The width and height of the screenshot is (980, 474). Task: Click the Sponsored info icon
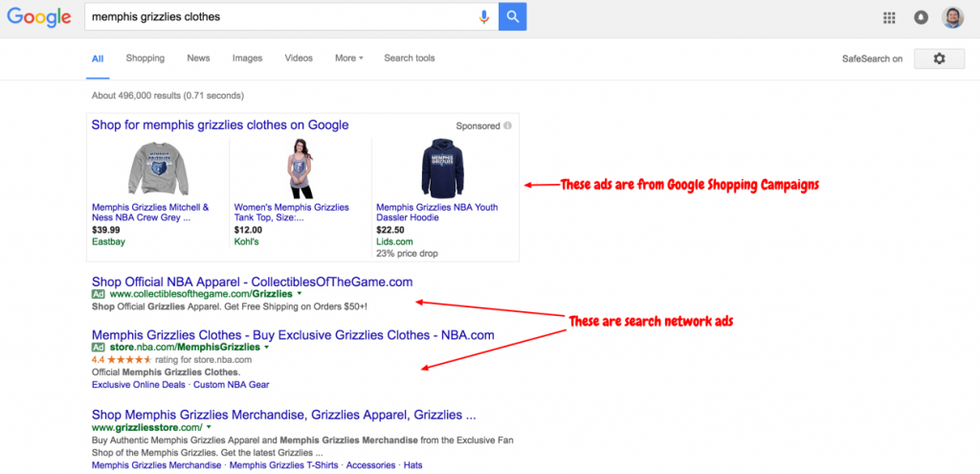(x=507, y=125)
